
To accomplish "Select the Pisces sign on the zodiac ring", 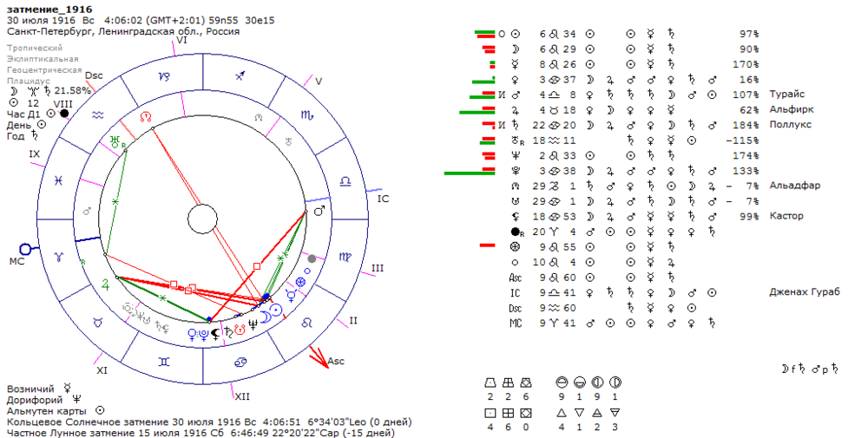I will click(58, 181).
